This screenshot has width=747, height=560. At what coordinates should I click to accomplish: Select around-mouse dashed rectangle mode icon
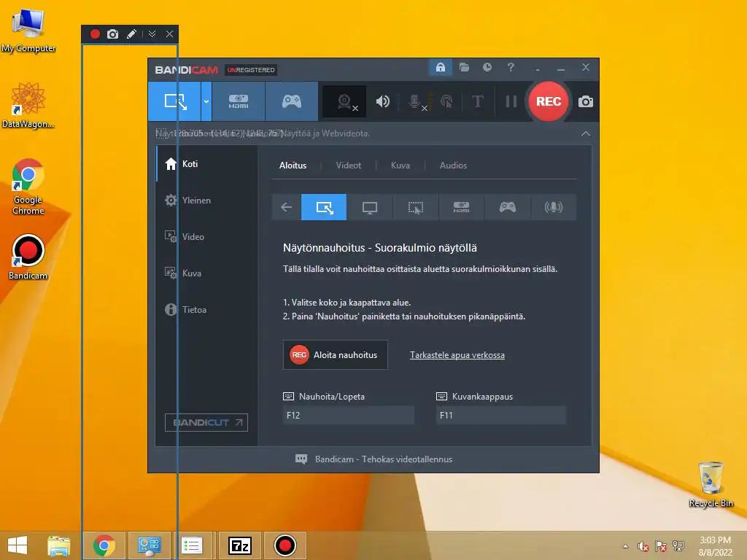(415, 207)
